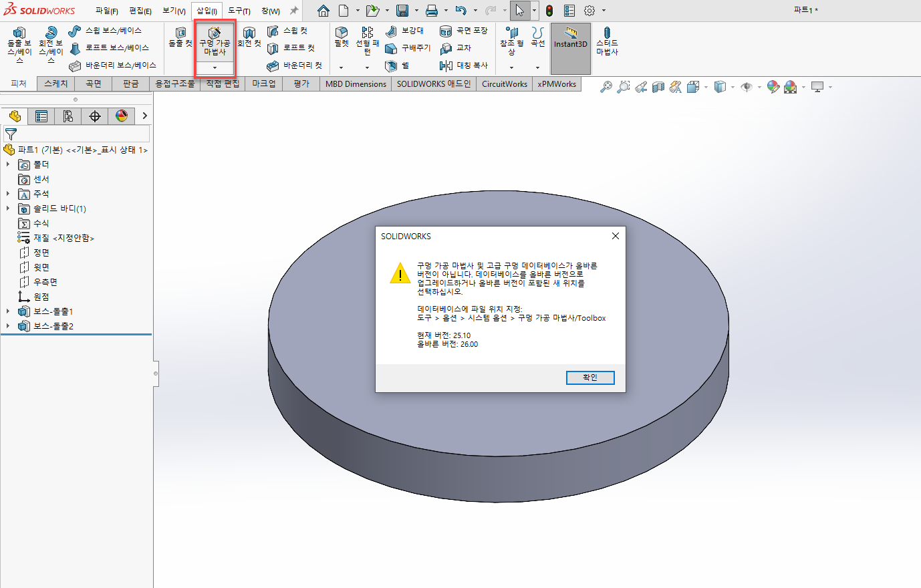Switch to the 판금 tab
This screenshot has height=588, width=921.
(131, 84)
